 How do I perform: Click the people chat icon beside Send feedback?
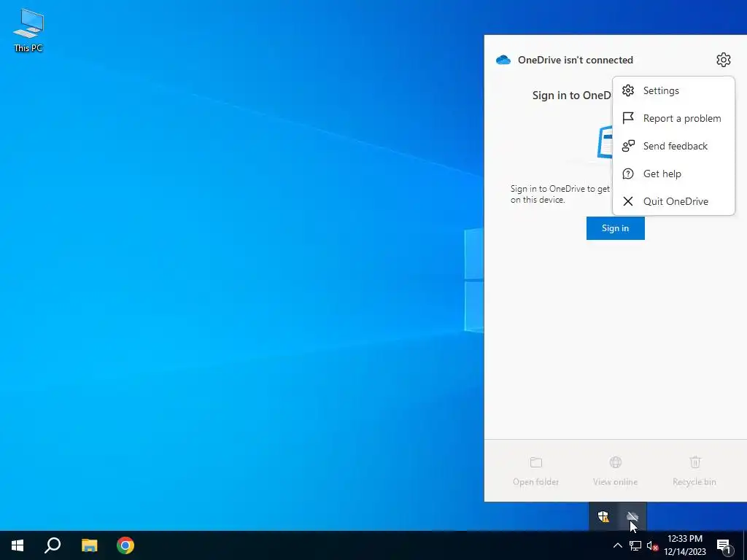tap(628, 146)
